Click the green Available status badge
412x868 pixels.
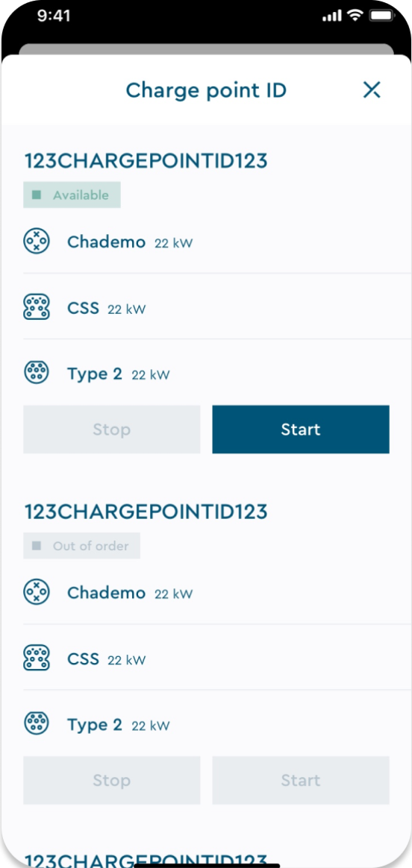pyautogui.click(x=72, y=195)
